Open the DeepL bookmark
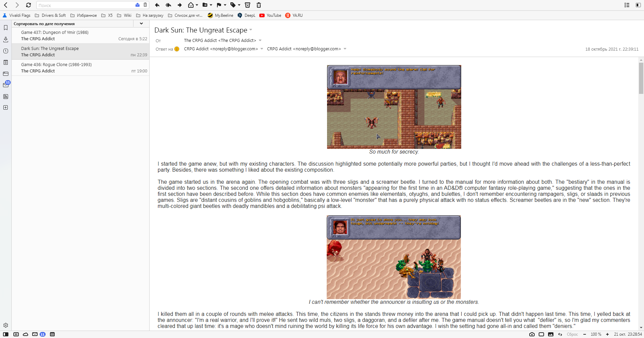Screen dimensions: 644x338 point(247,15)
